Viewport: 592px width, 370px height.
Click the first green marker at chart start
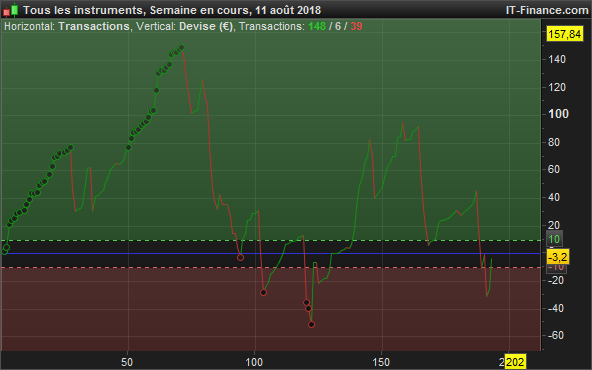coord(5,251)
